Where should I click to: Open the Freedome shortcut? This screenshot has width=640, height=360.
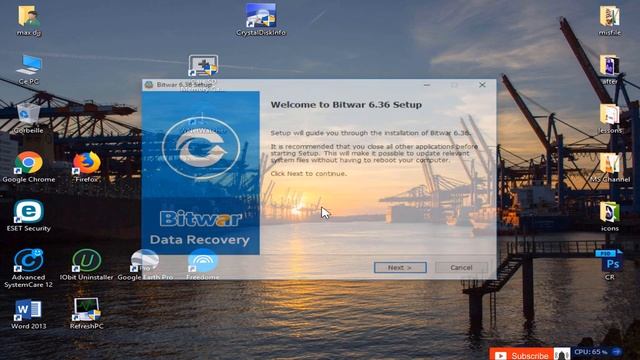(x=203, y=264)
